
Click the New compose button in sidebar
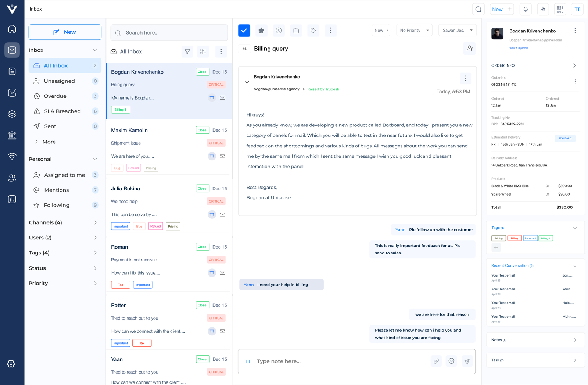coord(65,32)
